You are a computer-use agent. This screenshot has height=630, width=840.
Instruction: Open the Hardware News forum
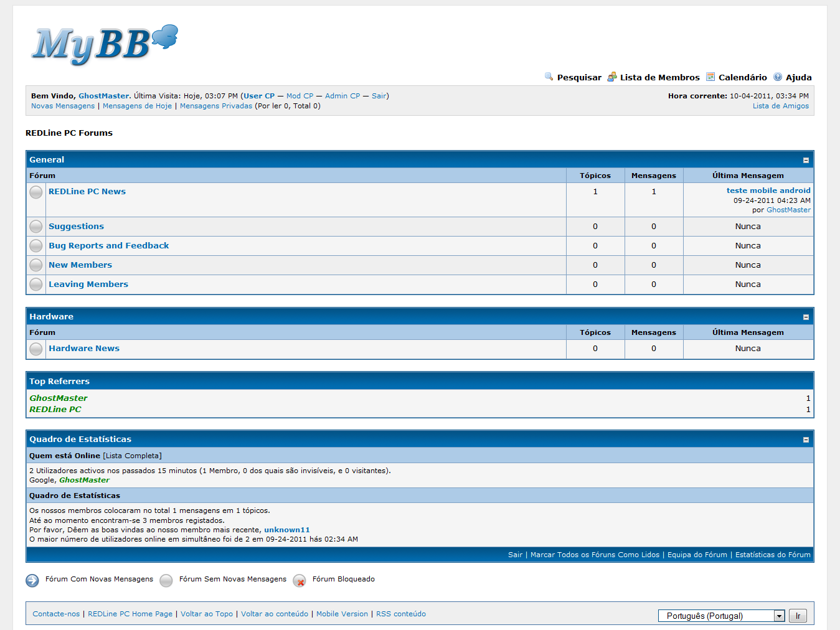click(x=84, y=349)
